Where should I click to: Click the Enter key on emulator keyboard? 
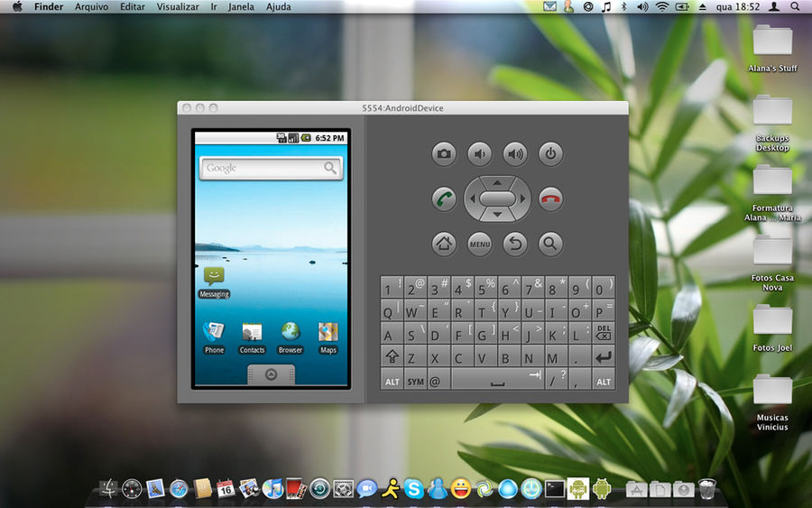tap(604, 356)
